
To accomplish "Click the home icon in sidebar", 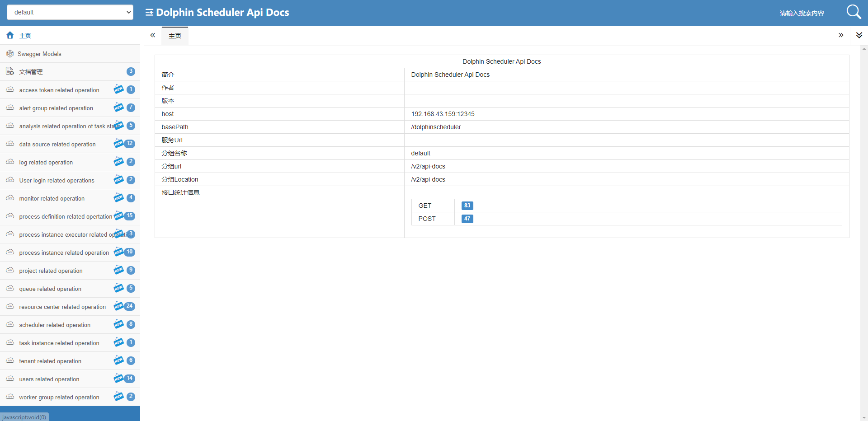I will coord(10,35).
